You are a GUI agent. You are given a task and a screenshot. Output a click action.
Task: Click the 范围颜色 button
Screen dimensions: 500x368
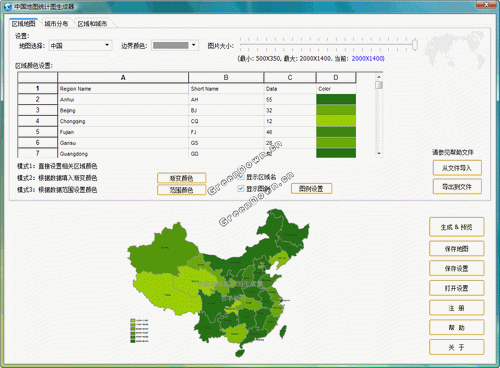181,190
